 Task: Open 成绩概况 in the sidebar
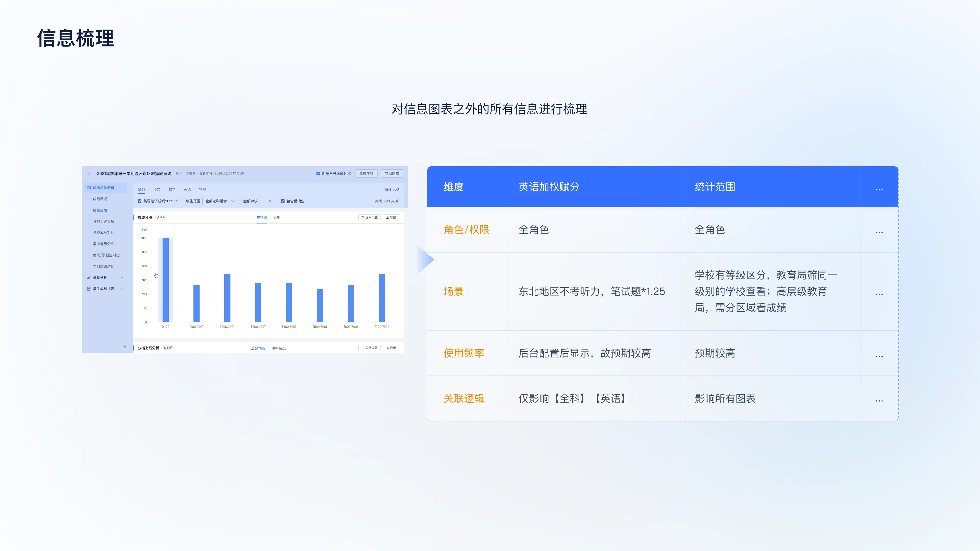pos(100,199)
